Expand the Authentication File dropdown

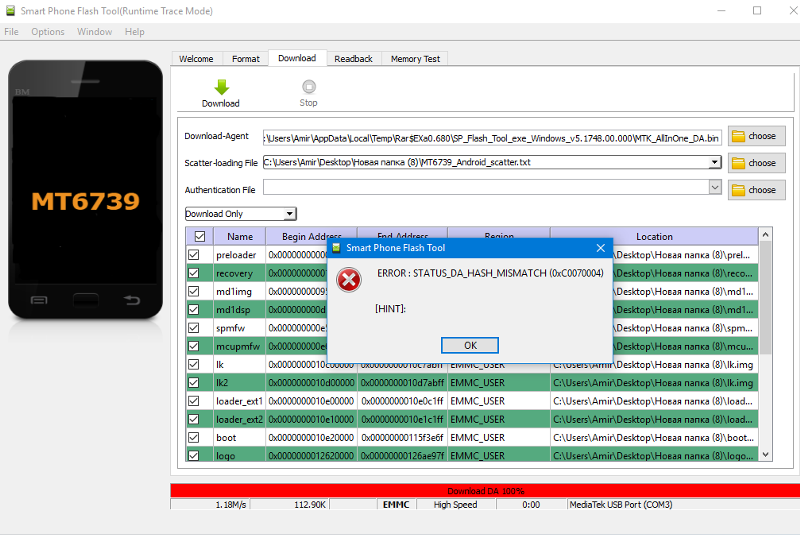[x=714, y=187]
